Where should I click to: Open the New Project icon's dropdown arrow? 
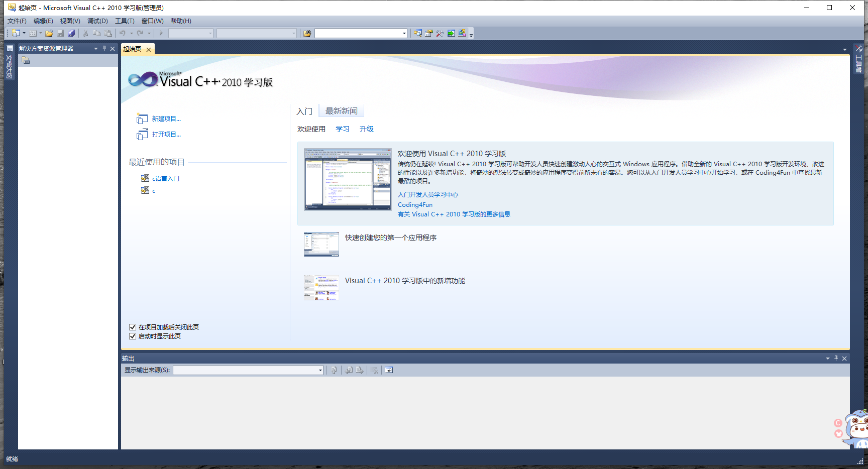tap(24, 33)
